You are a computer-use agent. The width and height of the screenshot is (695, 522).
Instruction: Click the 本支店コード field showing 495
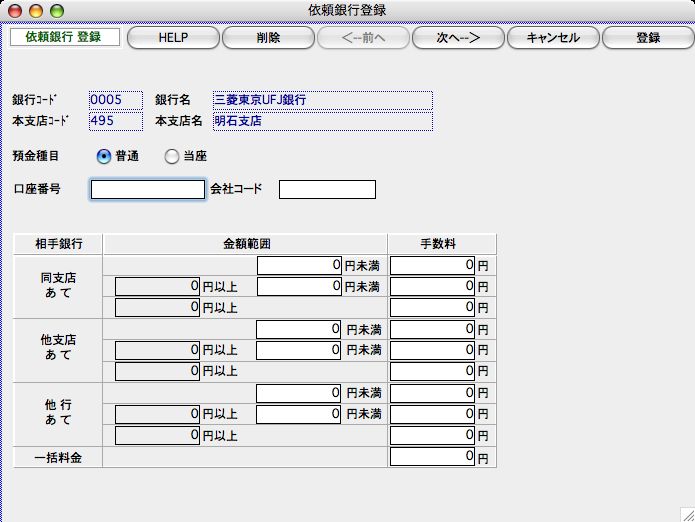pos(115,120)
